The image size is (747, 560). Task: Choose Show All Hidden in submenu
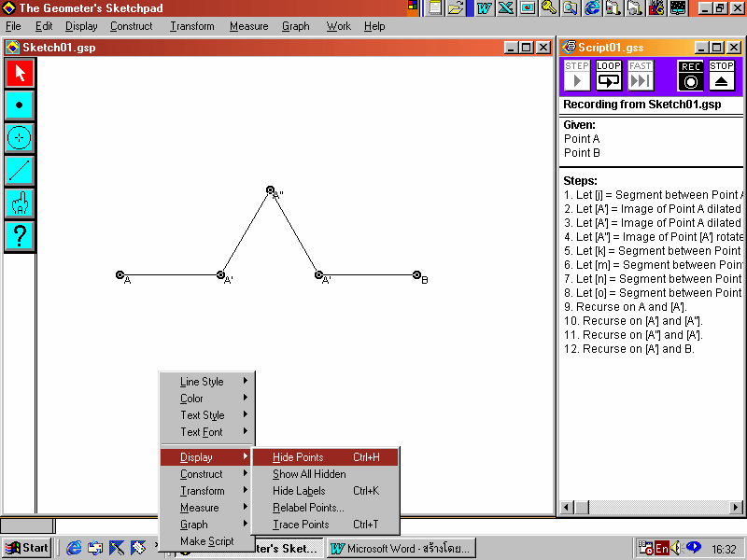pyautogui.click(x=325, y=474)
